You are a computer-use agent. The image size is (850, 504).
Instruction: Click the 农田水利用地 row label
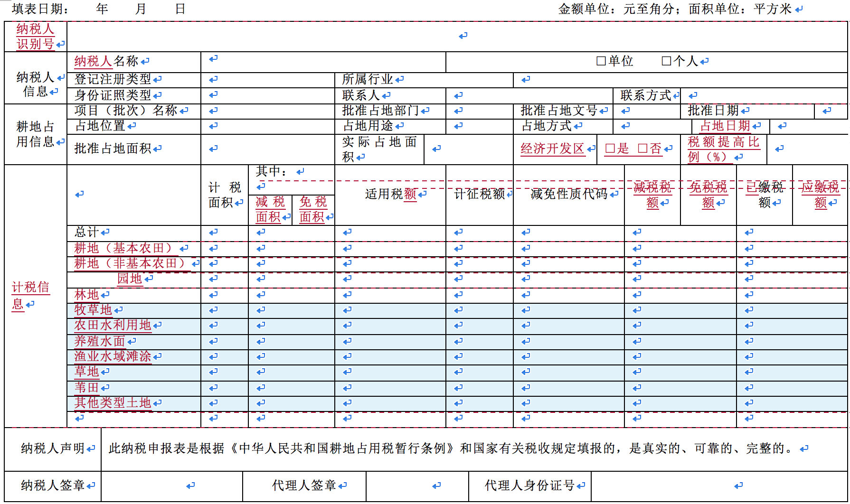tap(113, 325)
